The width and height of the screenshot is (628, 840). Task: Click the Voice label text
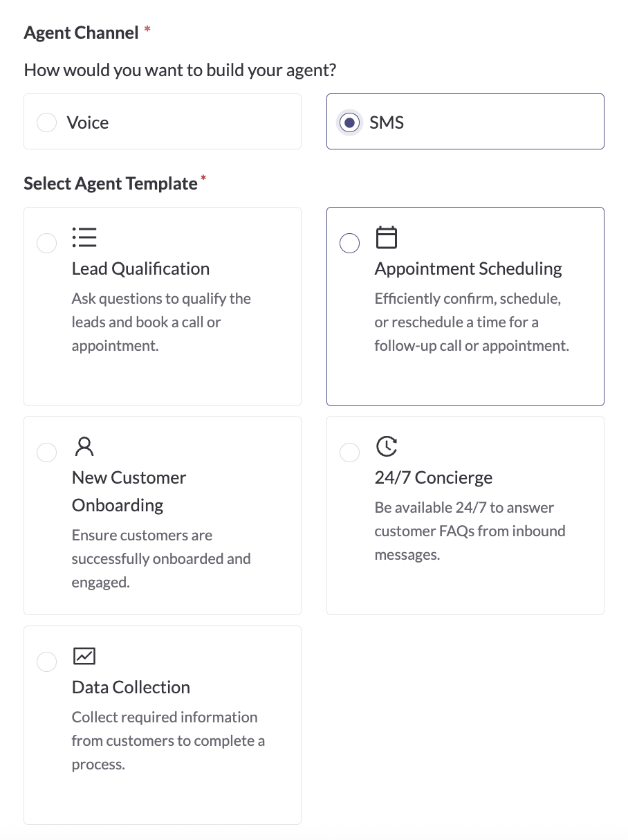(88, 122)
